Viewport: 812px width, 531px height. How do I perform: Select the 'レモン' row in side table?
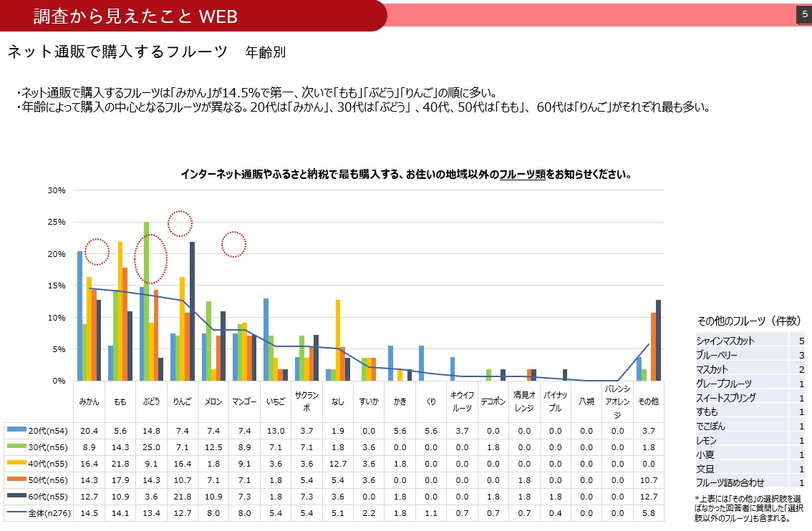(x=749, y=440)
